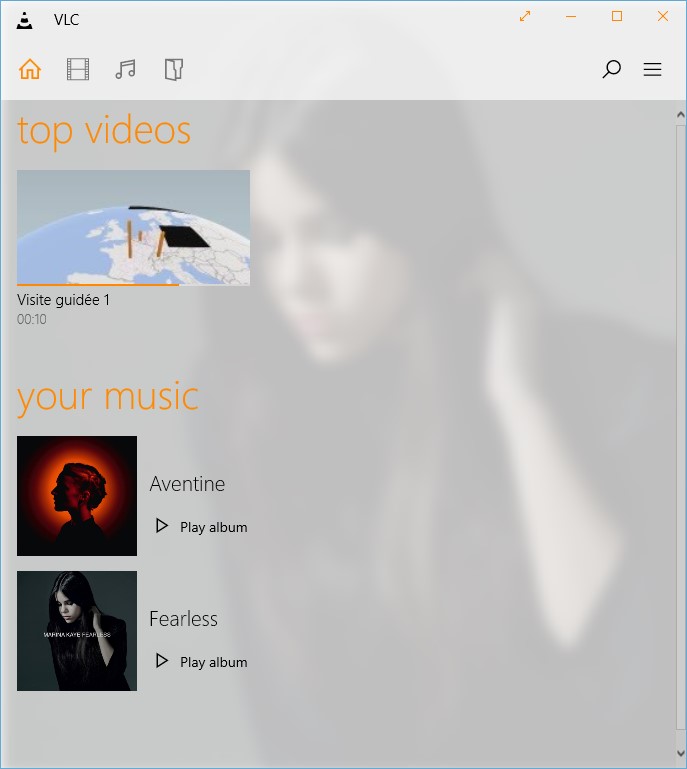The image size is (687, 769).
Task: Toggle the fullscreen arrows icon in title bar
Action: [525, 16]
